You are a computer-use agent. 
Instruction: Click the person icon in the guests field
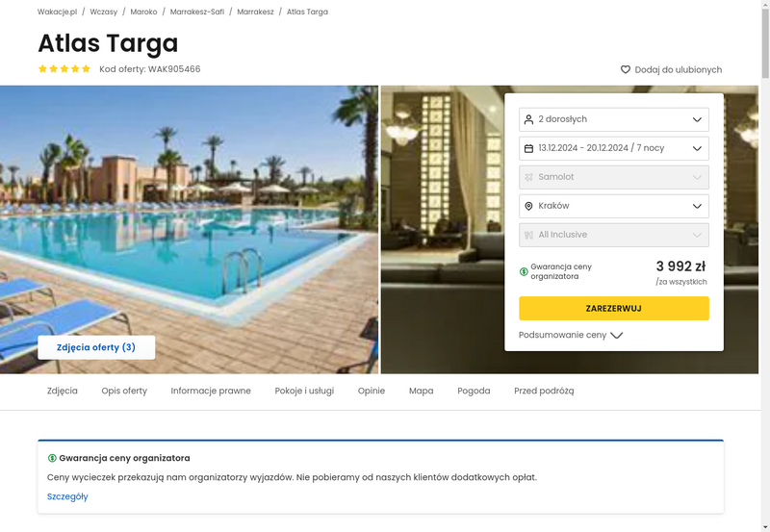528,119
